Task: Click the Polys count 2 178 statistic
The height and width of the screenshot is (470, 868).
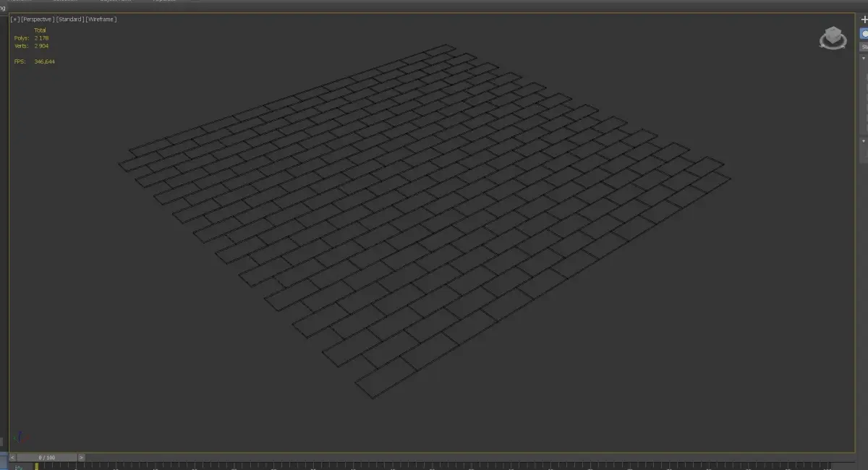Action: [32, 38]
